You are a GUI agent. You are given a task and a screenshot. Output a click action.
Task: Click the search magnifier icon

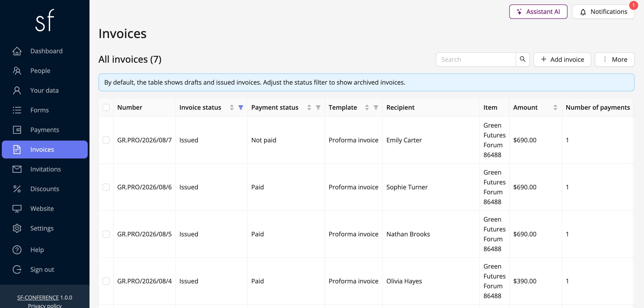click(522, 59)
